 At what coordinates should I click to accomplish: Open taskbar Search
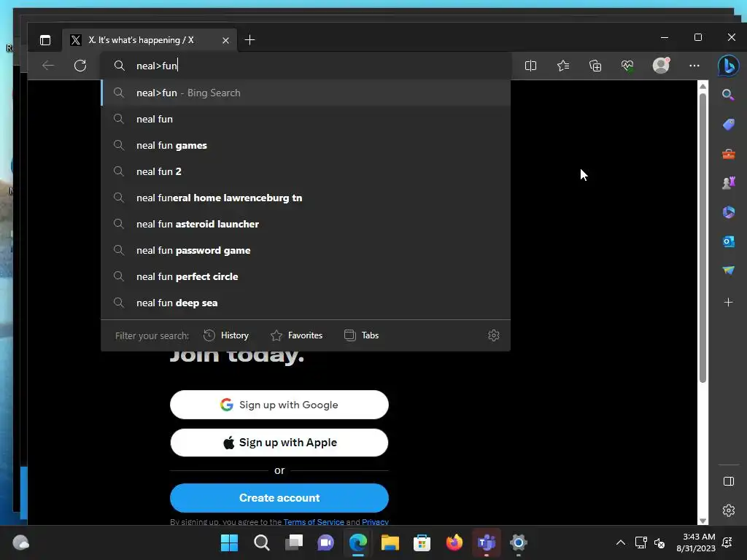pyautogui.click(x=262, y=542)
